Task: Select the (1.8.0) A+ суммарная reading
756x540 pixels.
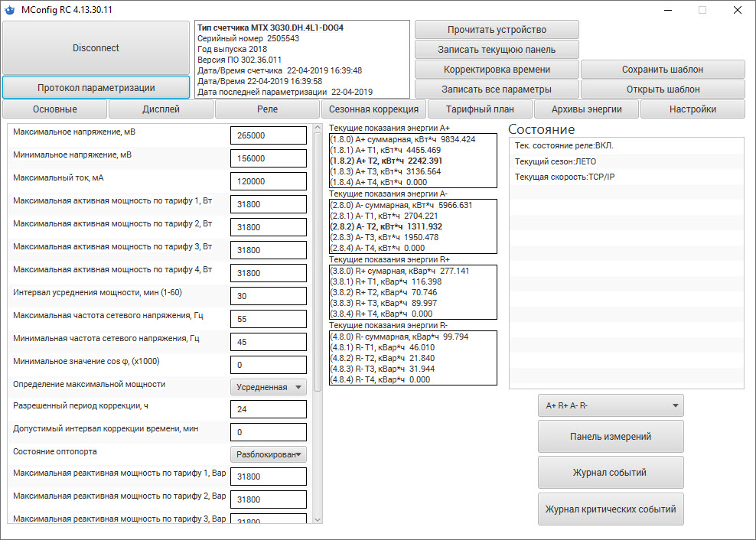Action: point(403,139)
